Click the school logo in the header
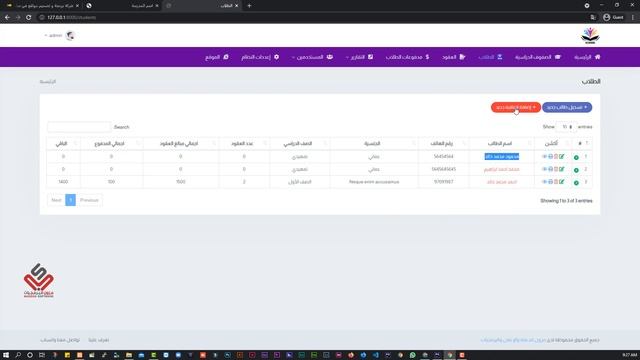 590,36
